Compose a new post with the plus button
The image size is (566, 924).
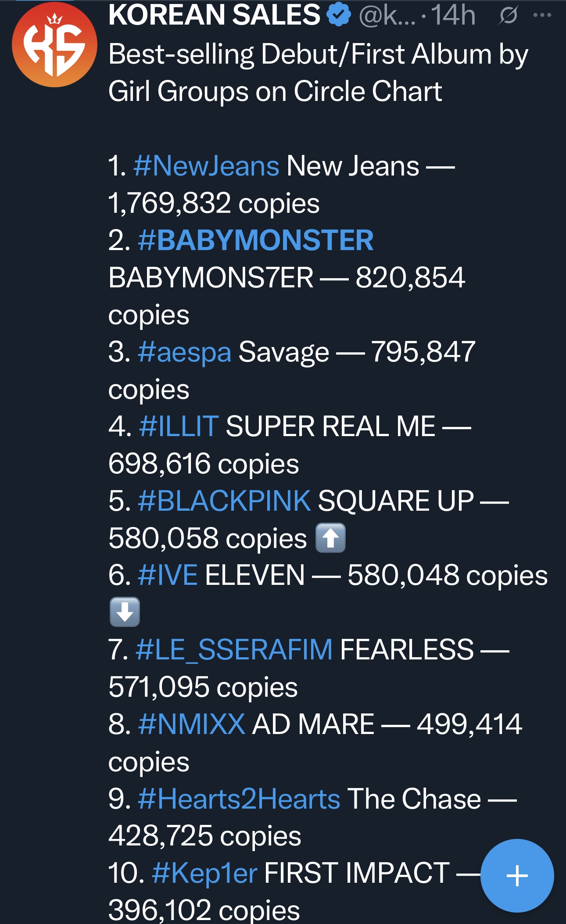(x=517, y=875)
